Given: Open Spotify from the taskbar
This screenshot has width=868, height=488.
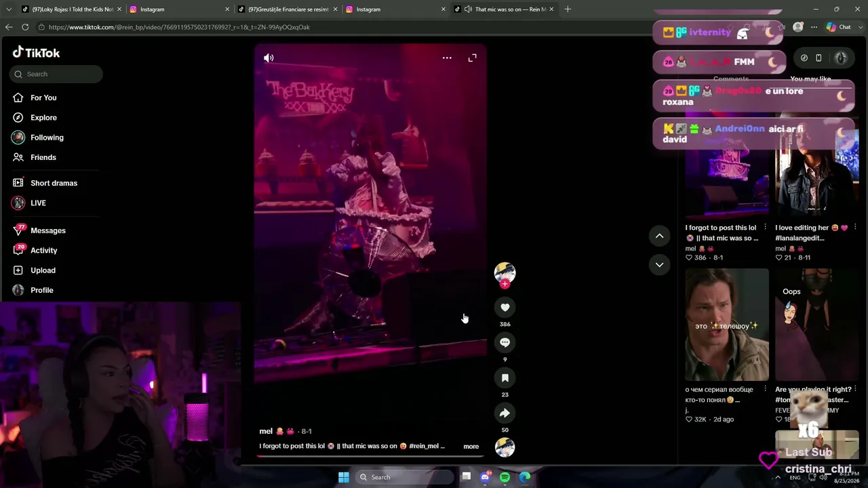Looking at the screenshot, I should (x=505, y=477).
